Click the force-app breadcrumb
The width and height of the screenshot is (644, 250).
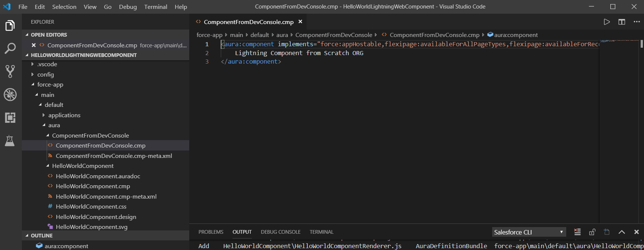pos(209,35)
